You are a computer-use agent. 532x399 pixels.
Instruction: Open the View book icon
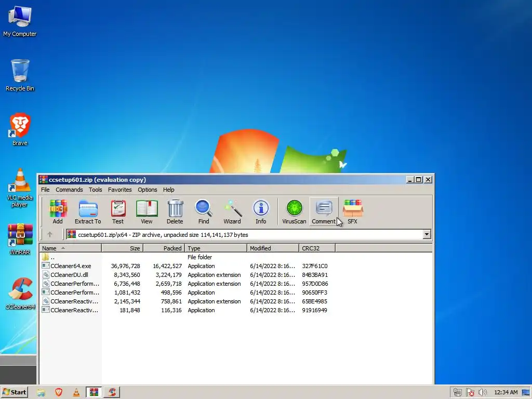click(x=147, y=212)
